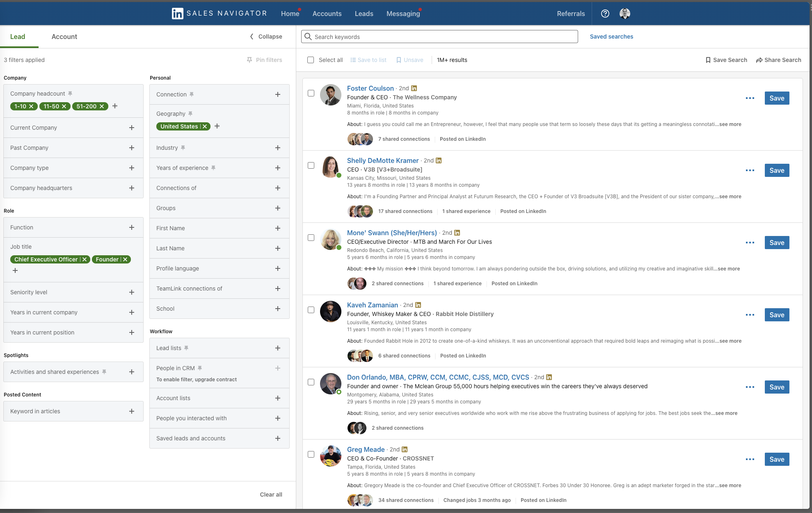Click the search magnifier icon

click(308, 37)
